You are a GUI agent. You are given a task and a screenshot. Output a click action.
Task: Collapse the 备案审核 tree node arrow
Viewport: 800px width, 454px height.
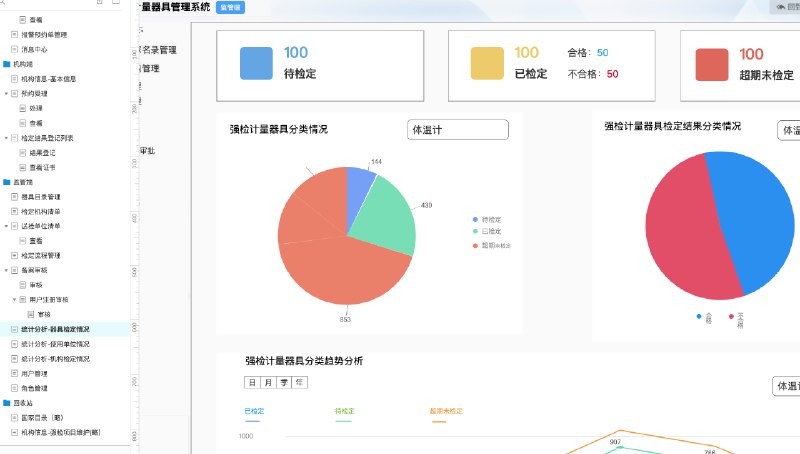coord(6,270)
